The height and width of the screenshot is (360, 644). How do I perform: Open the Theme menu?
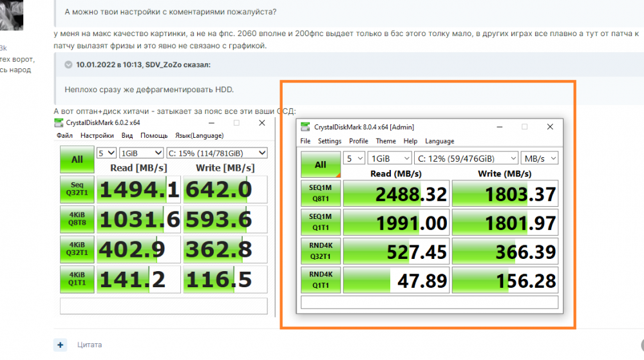386,141
